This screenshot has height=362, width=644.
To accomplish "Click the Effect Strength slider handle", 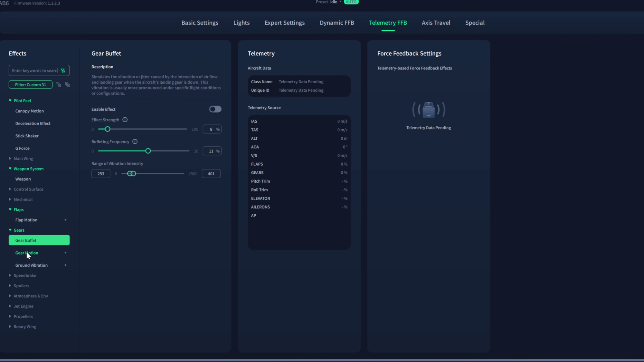I will [x=108, y=129].
